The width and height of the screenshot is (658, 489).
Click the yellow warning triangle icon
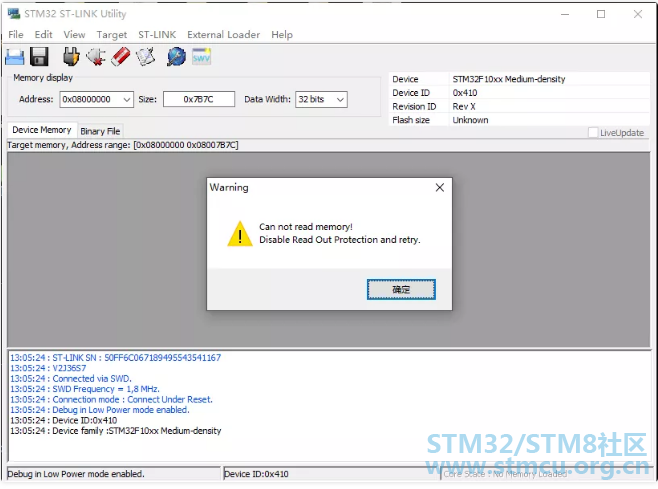pos(240,234)
